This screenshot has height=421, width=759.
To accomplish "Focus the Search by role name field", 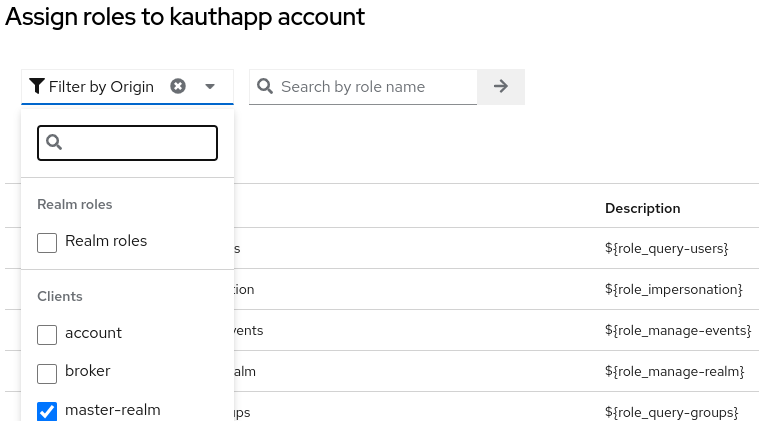I will pos(376,87).
